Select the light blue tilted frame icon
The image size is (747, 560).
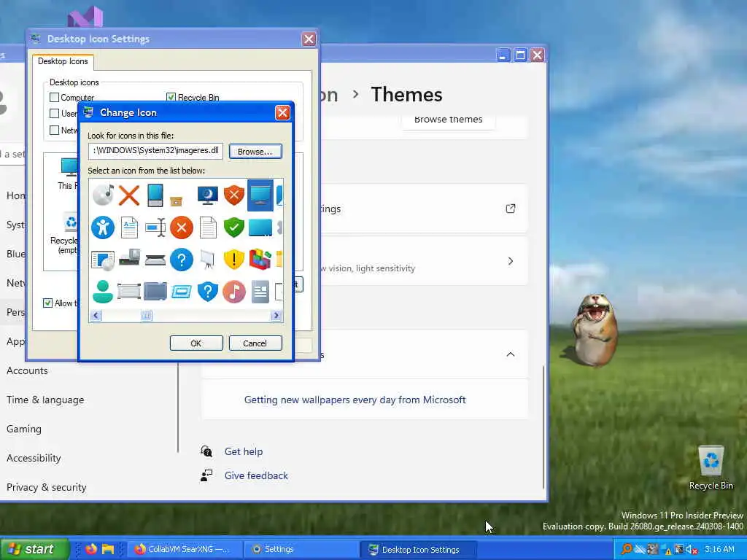[x=182, y=292]
